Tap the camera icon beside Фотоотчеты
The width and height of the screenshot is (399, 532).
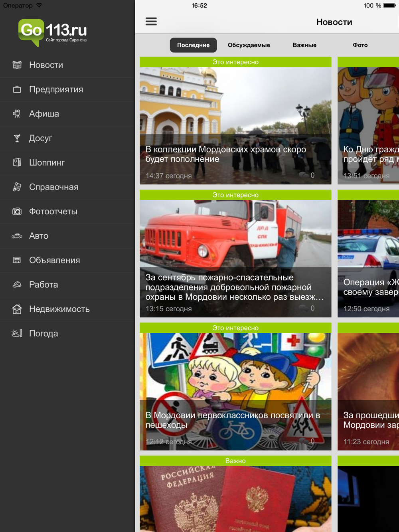pyautogui.click(x=17, y=211)
